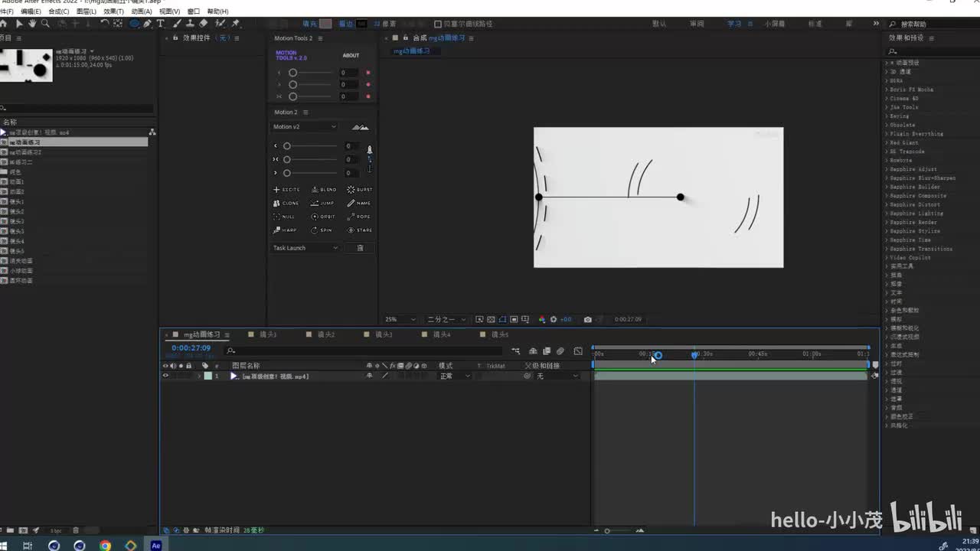Select the Eraser tool
This screenshot has height=551, width=980.
(203, 24)
